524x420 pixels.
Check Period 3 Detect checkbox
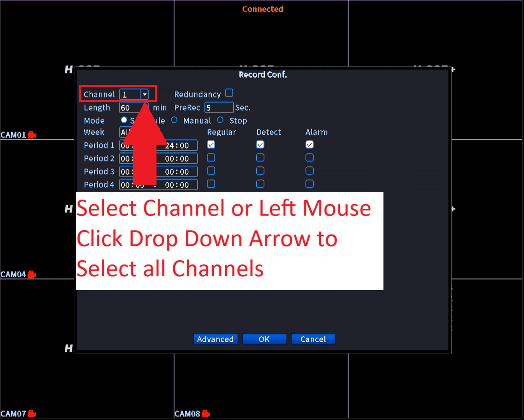(x=260, y=171)
